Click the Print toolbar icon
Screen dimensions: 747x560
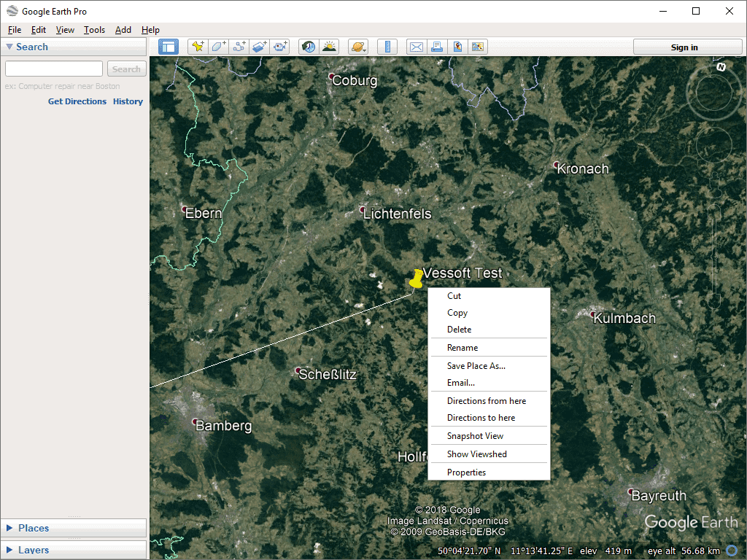click(437, 47)
